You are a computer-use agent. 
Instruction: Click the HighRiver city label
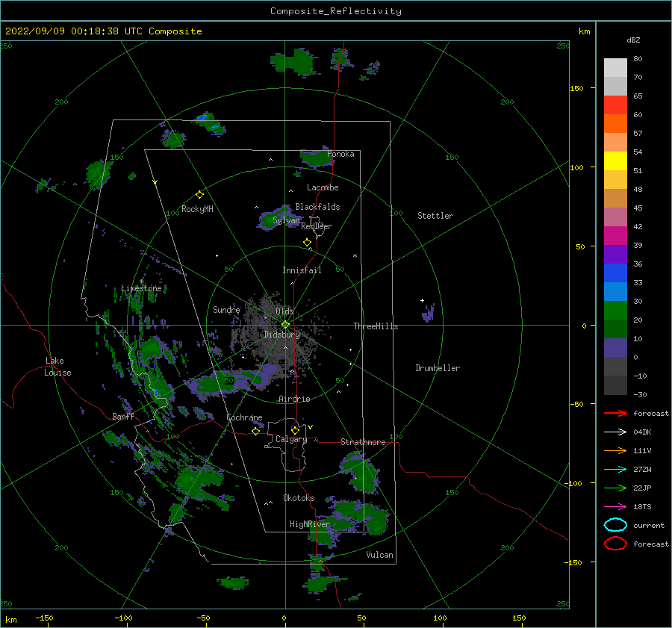tap(310, 524)
